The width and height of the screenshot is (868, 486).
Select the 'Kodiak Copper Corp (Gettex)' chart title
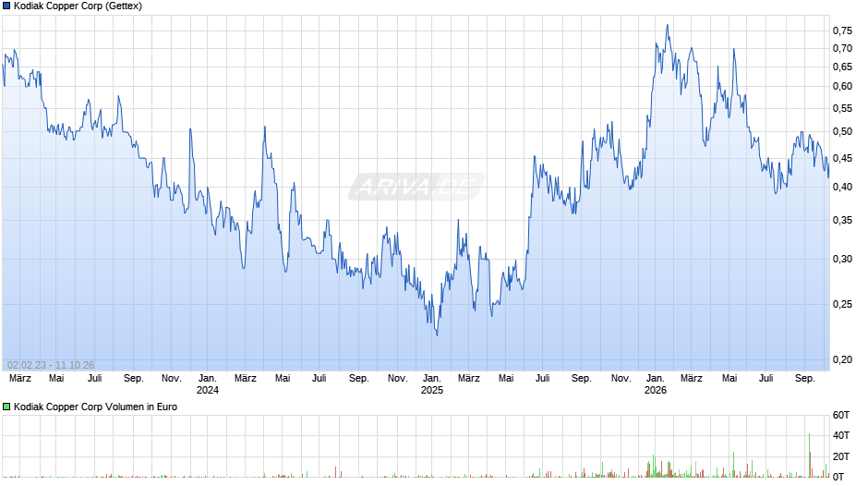[78, 6]
